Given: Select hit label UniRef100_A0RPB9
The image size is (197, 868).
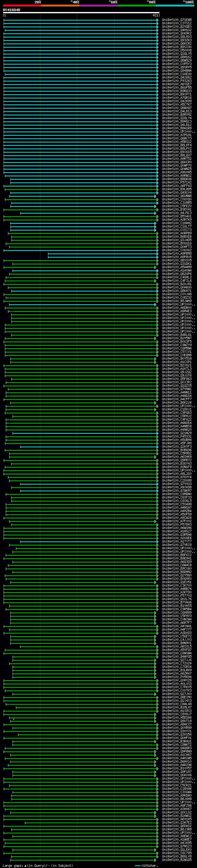Looking at the screenshot, I should click(177, 233).
